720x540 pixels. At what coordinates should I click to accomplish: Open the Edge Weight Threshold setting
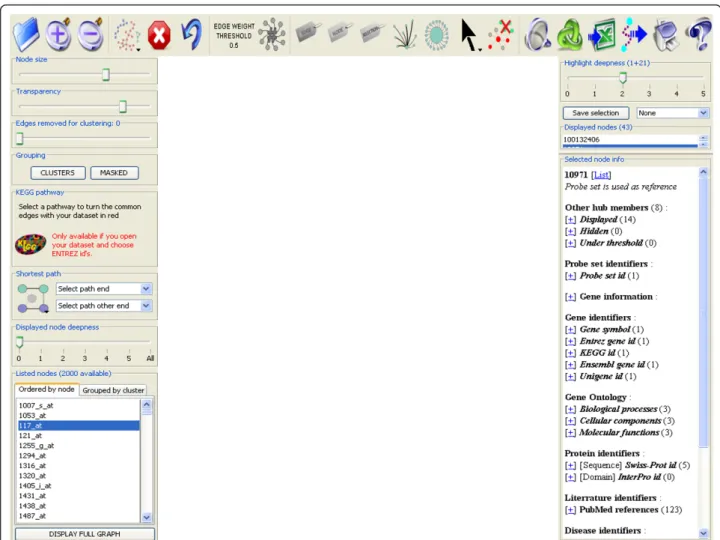[x=234, y=35]
